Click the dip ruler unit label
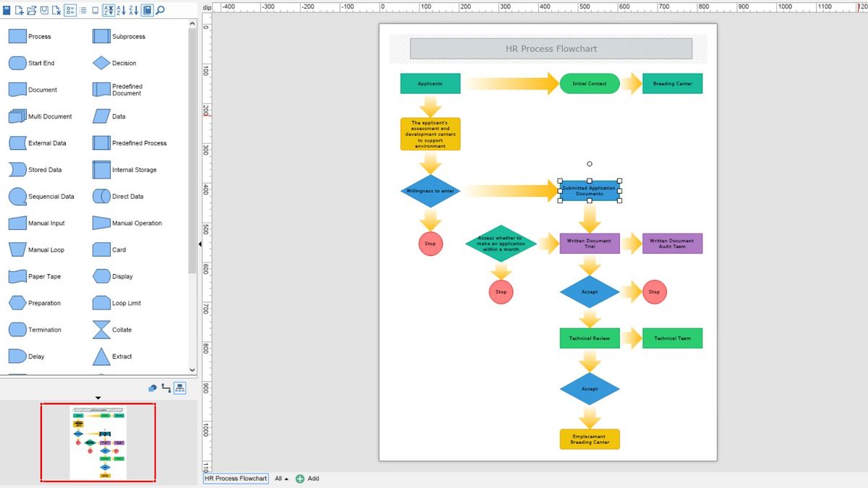Image resolution: width=868 pixels, height=488 pixels. tap(207, 7)
